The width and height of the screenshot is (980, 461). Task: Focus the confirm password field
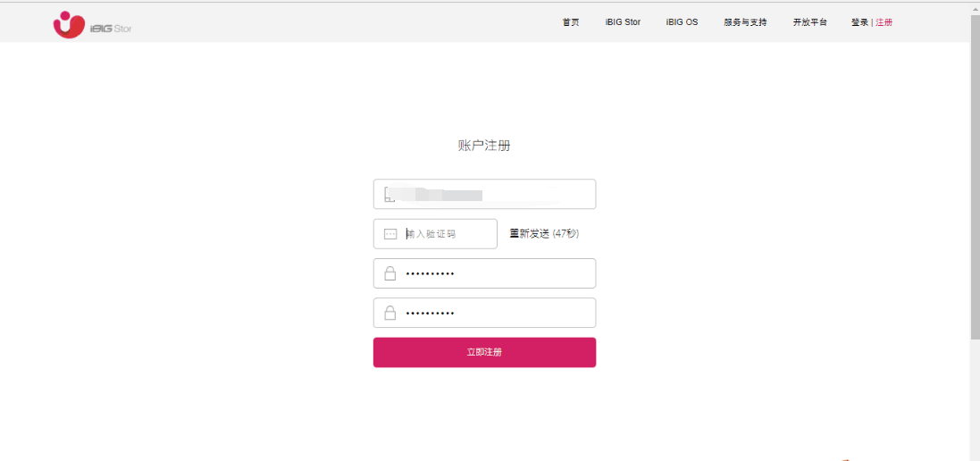point(484,313)
